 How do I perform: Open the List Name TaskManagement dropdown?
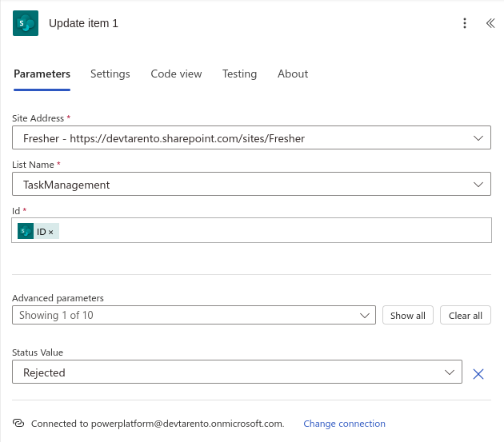coord(478,185)
